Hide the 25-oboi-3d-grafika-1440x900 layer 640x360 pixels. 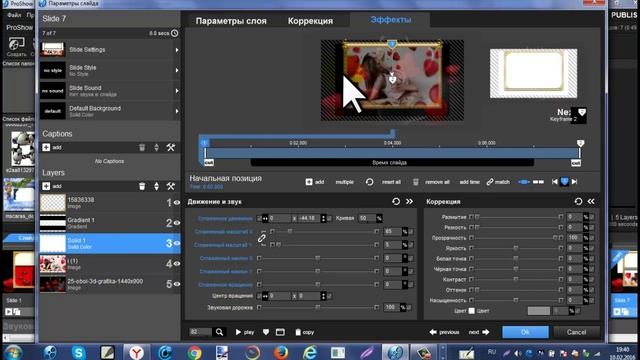point(177,284)
